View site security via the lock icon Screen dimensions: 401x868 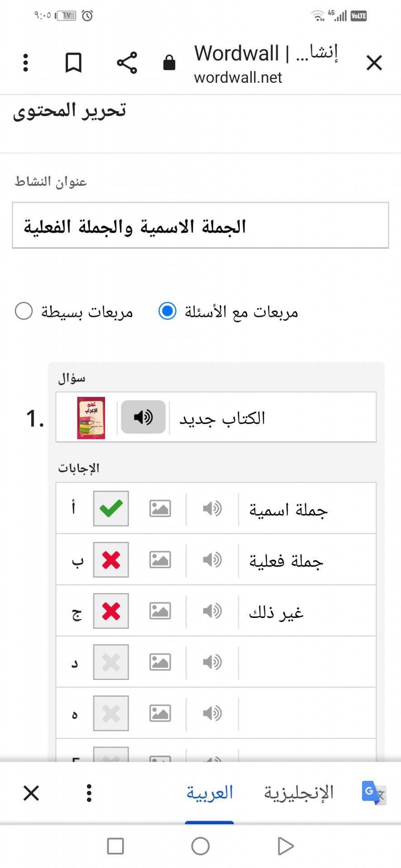pos(169,62)
